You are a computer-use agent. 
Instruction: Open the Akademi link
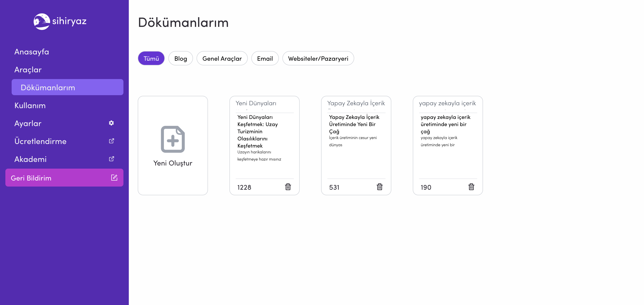pyautogui.click(x=30, y=159)
